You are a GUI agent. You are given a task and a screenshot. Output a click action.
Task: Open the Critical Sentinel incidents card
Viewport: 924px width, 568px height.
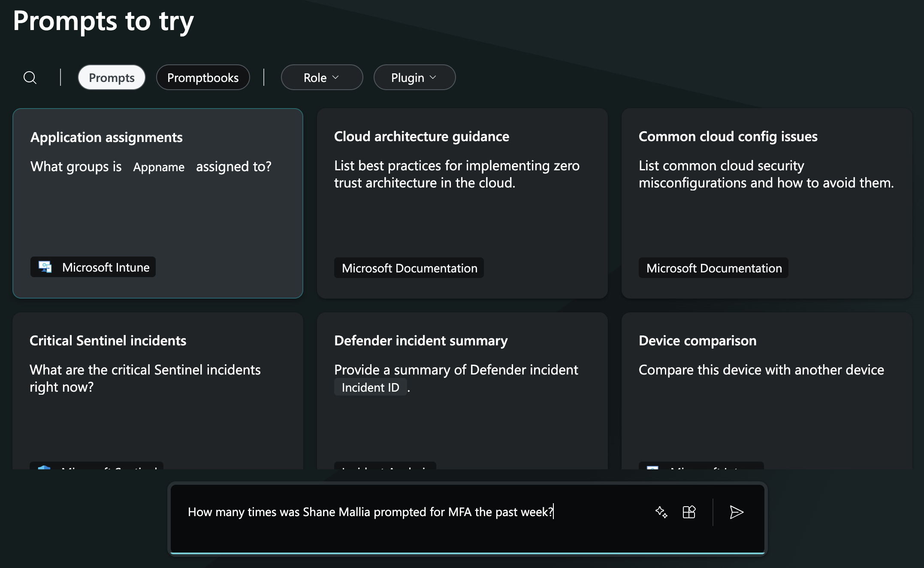158,390
